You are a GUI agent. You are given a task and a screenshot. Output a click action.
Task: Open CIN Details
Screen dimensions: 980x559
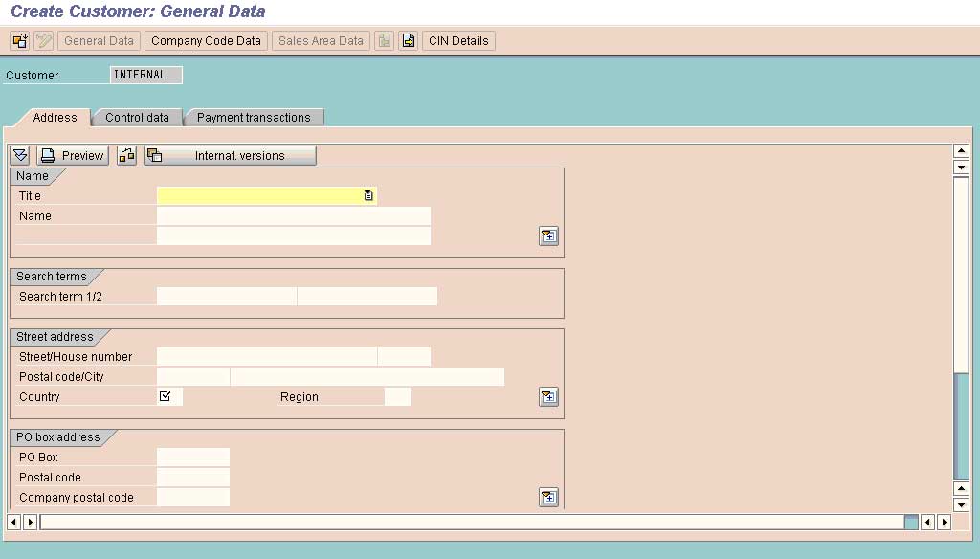click(x=458, y=40)
